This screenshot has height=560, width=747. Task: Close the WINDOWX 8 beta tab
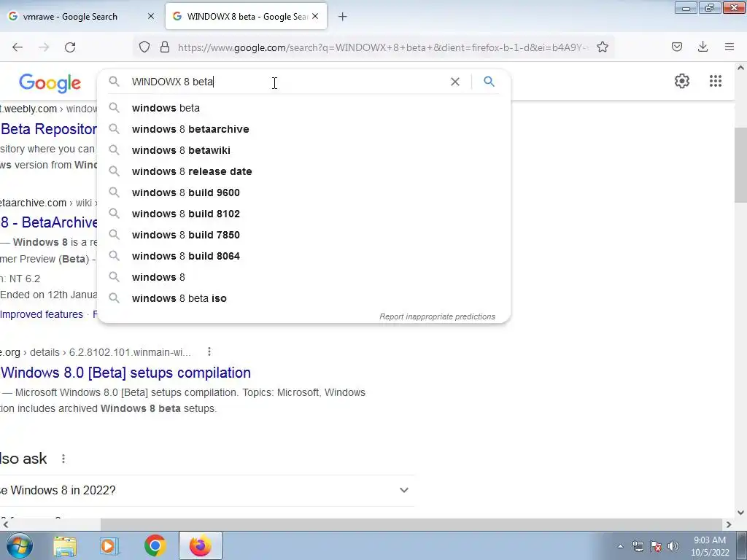tap(315, 16)
